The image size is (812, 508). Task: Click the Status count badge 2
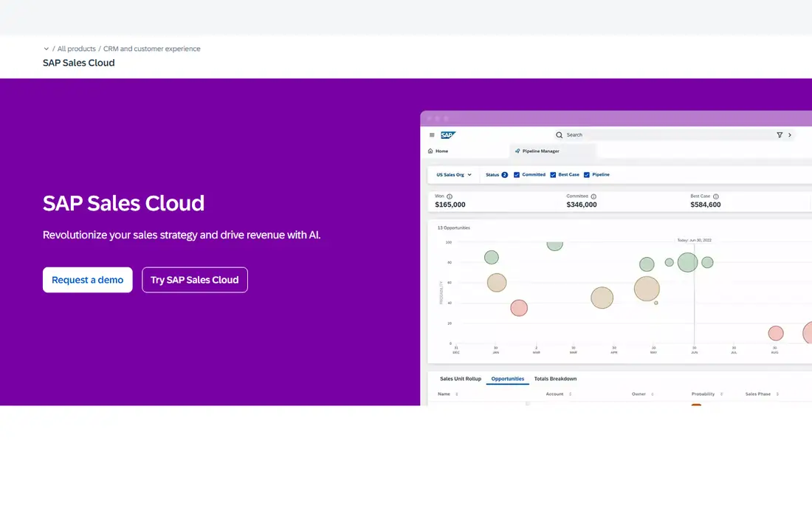point(504,175)
